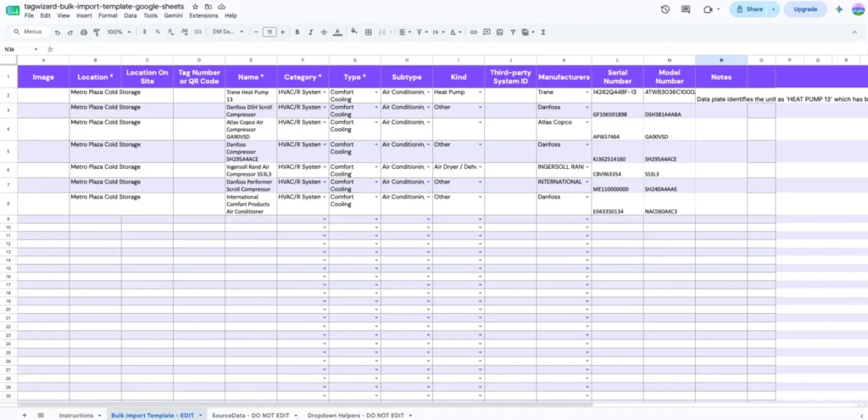
Task: Toggle bold formatting
Action: pyautogui.click(x=298, y=32)
